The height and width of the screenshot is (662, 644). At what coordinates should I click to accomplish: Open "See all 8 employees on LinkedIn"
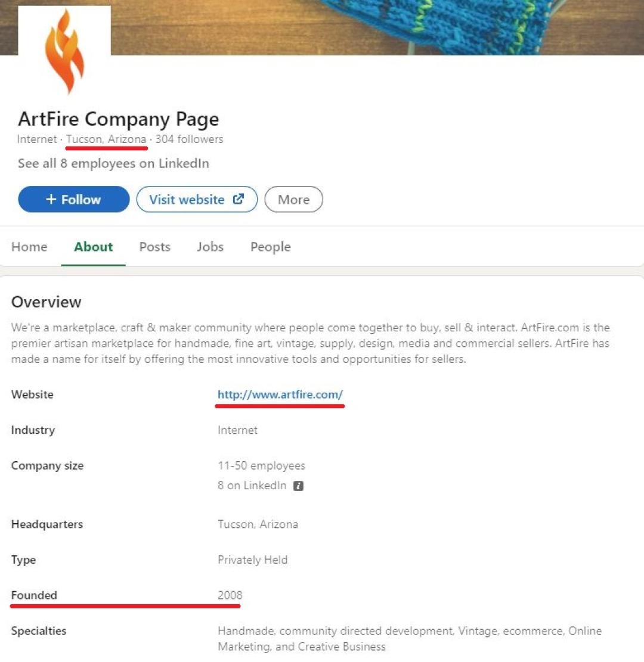click(113, 163)
